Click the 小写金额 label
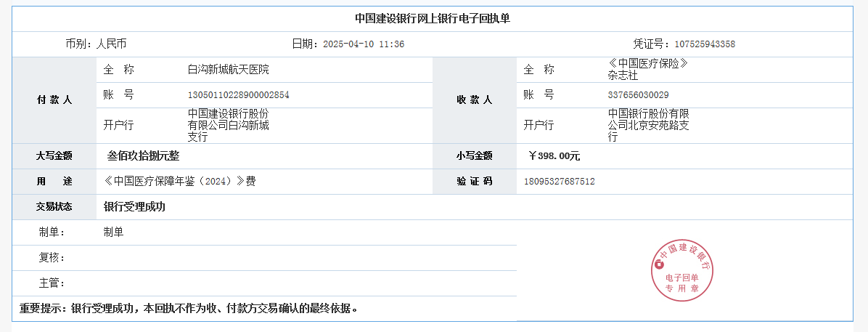This screenshot has width=868, height=332. [x=475, y=156]
